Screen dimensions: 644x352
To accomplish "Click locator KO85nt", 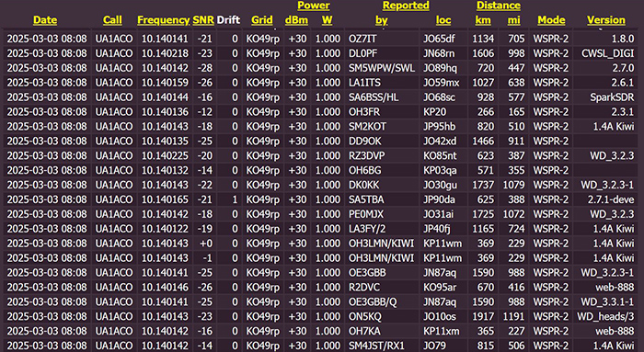I will 440,155.
